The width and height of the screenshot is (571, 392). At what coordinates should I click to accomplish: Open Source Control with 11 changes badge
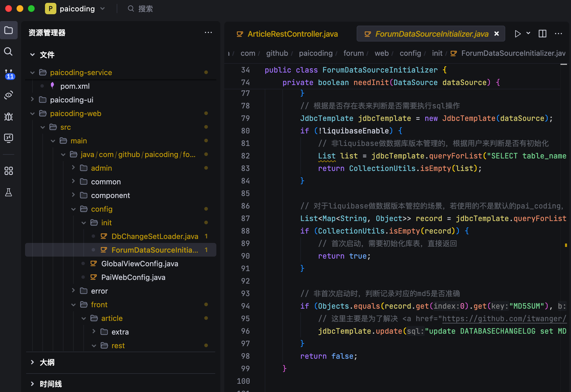[9, 73]
